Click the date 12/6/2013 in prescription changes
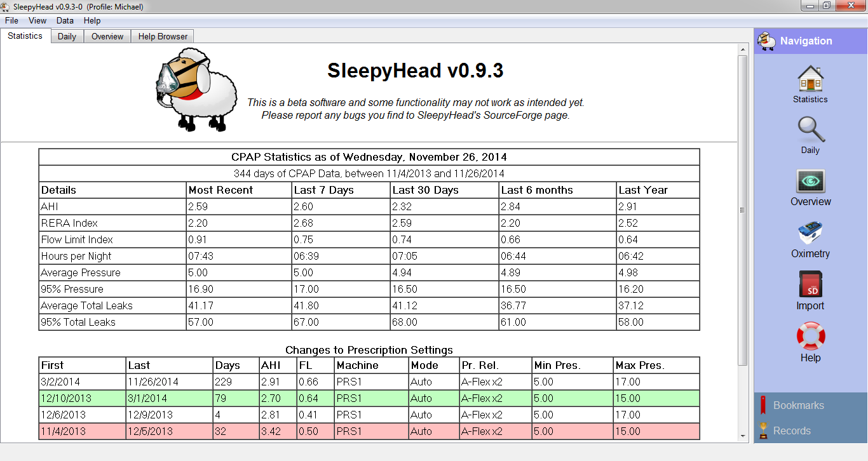 point(64,415)
